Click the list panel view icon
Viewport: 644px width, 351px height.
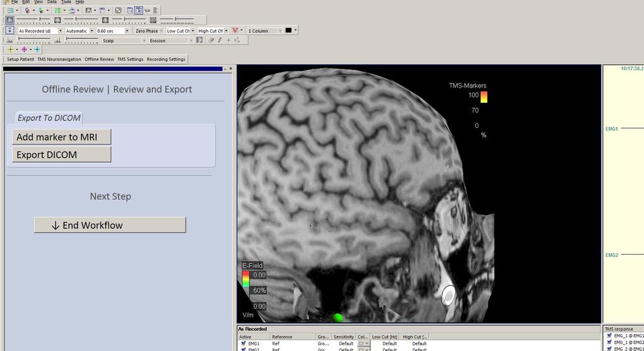click(130, 10)
